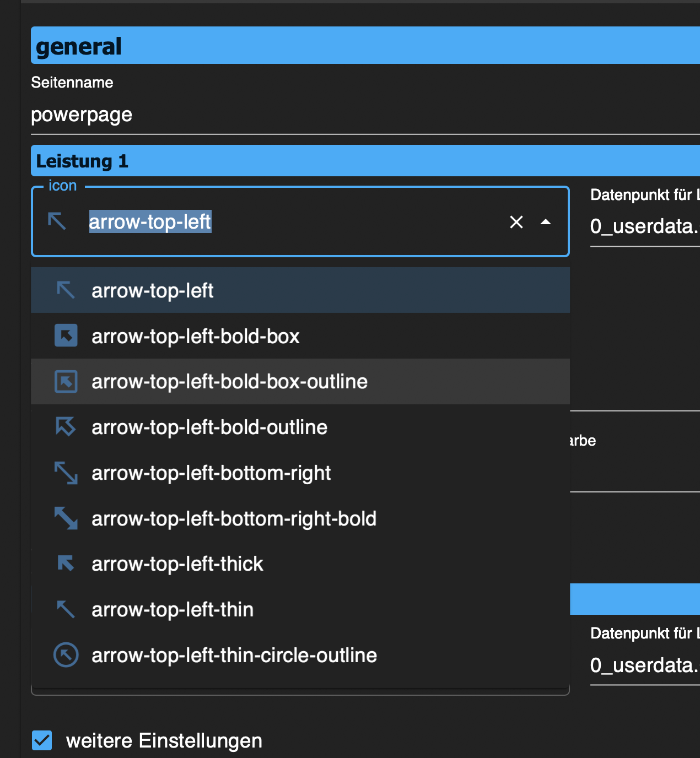Click the arrow-top-left-thin icon

(66, 609)
